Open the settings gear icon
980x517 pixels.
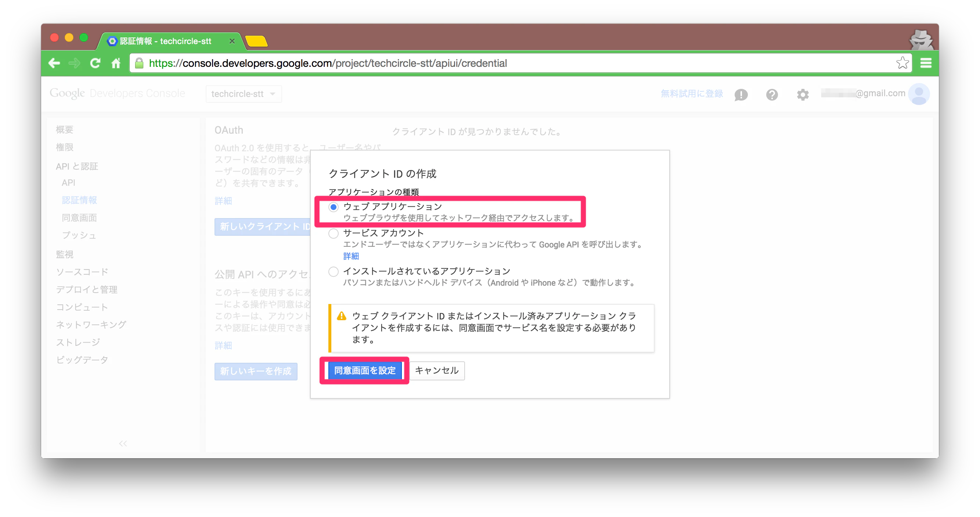[802, 94]
